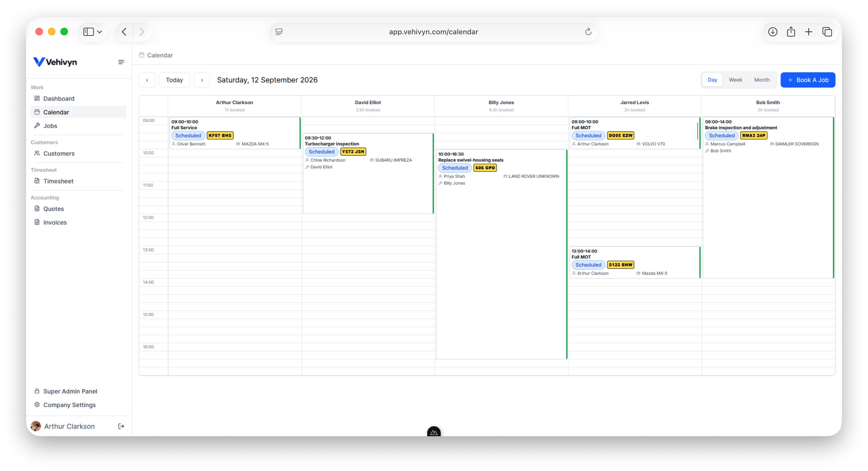
Task: Click the DG05 EZW registration plate
Action: pyautogui.click(x=620, y=135)
